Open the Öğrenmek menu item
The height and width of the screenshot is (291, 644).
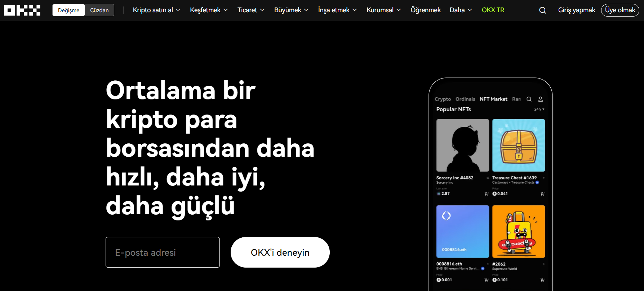426,10
